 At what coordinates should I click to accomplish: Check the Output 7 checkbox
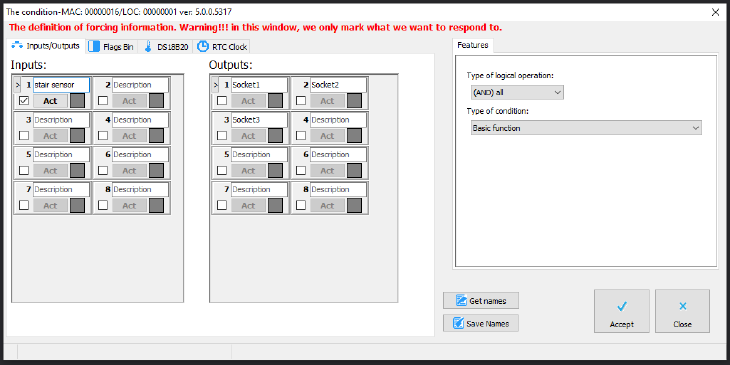coord(222,205)
